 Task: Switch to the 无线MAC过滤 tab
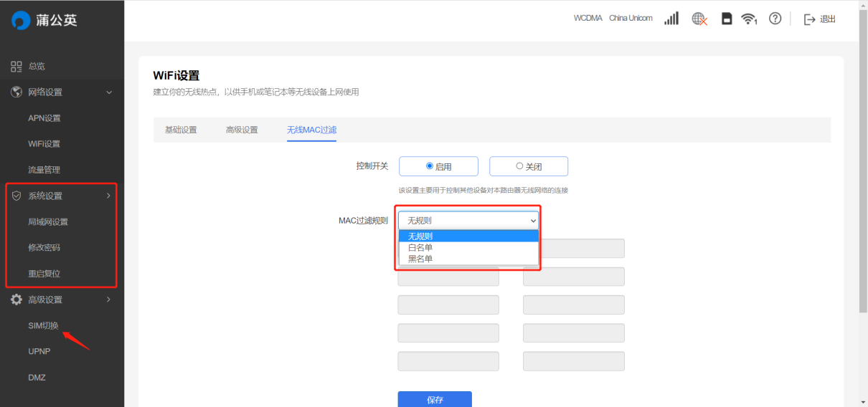point(311,130)
